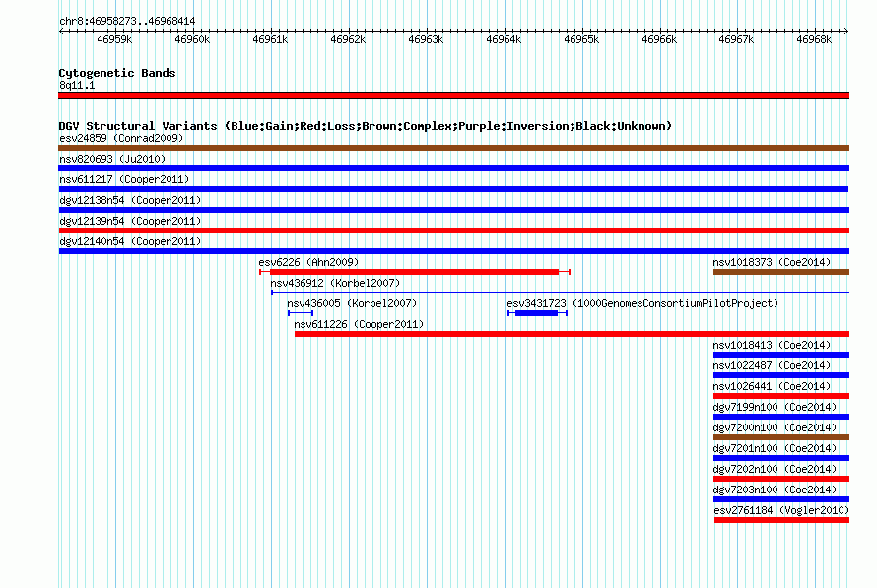Open the nsv1026441 (Coe2014) label
877x588 pixels.
tap(772, 386)
